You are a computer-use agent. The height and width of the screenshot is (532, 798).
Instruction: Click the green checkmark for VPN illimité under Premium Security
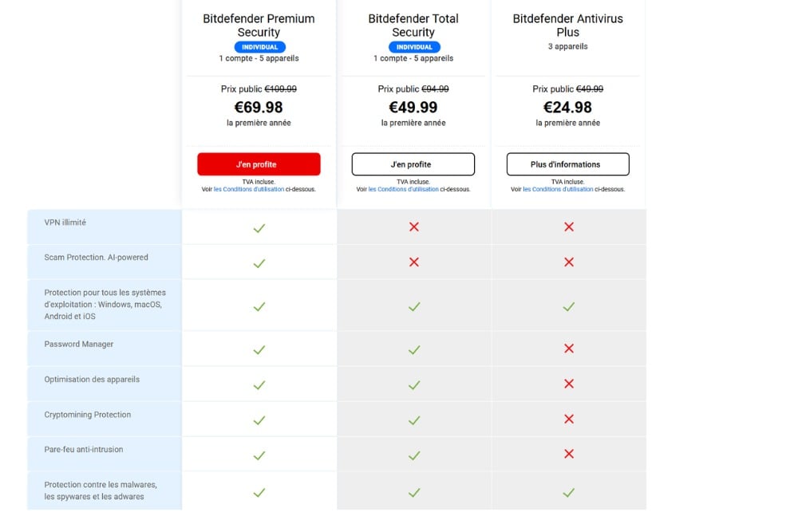click(x=259, y=227)
